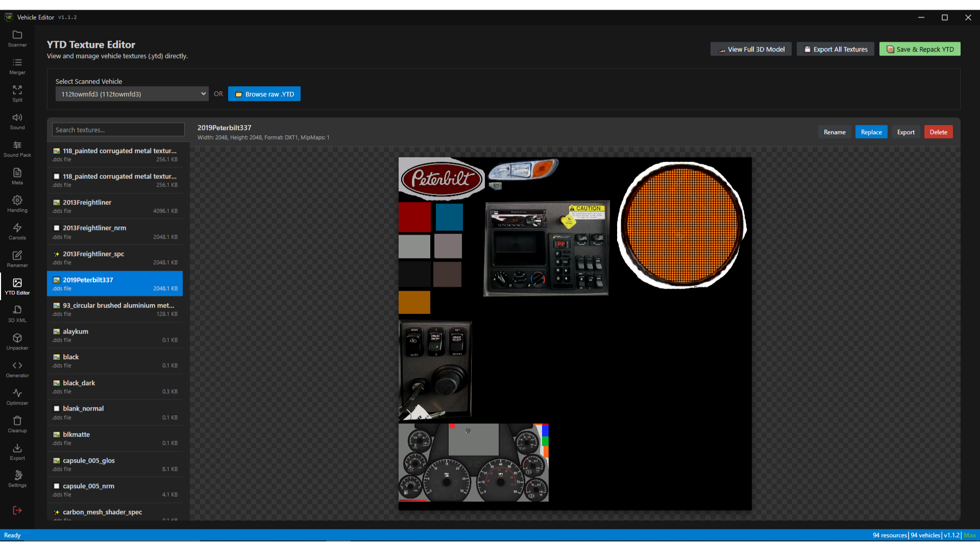Open the Meta sidebar tool
The height and width of the screenshot is (551, 980).
17,177
